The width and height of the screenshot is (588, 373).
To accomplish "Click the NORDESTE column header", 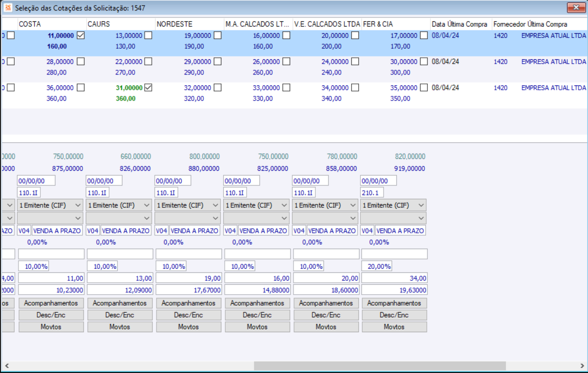I will click(189, 24).
